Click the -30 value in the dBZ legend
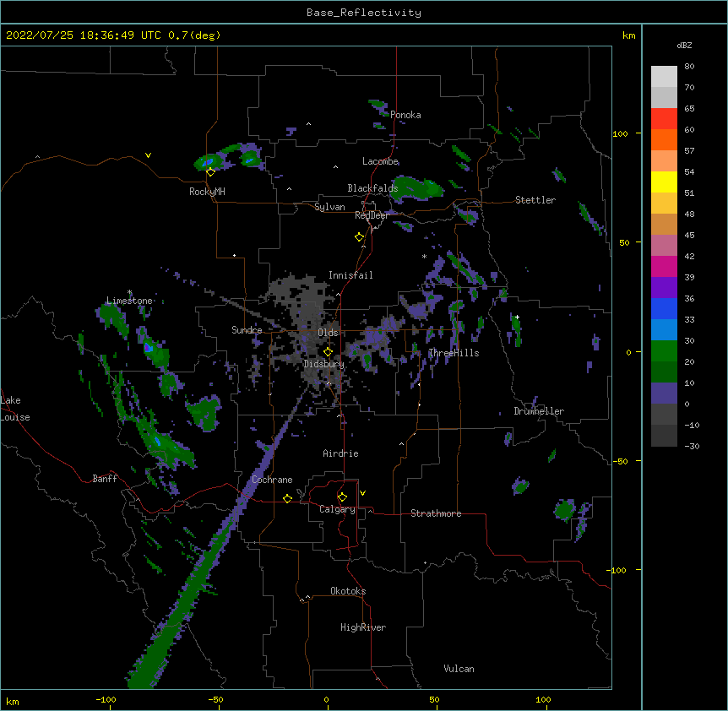 (x=692, y=447)
